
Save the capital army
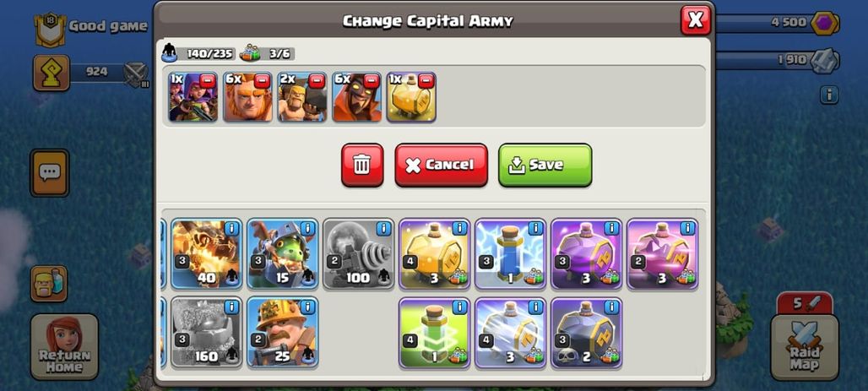(x=545, y=165)
